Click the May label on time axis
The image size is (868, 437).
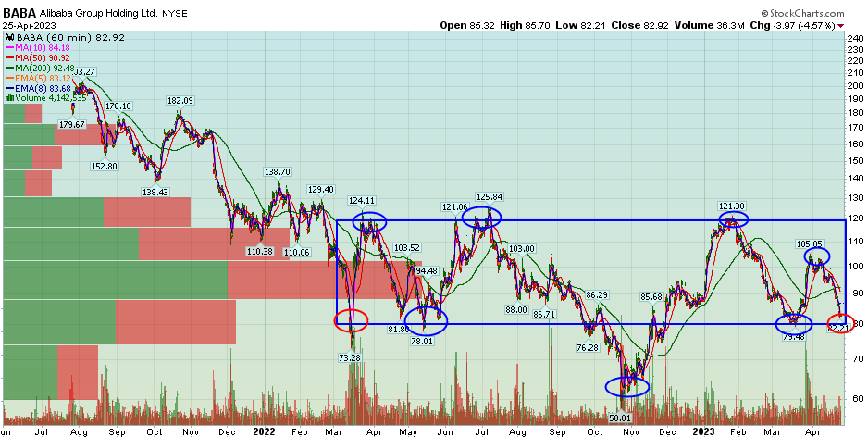coord(408,431)
